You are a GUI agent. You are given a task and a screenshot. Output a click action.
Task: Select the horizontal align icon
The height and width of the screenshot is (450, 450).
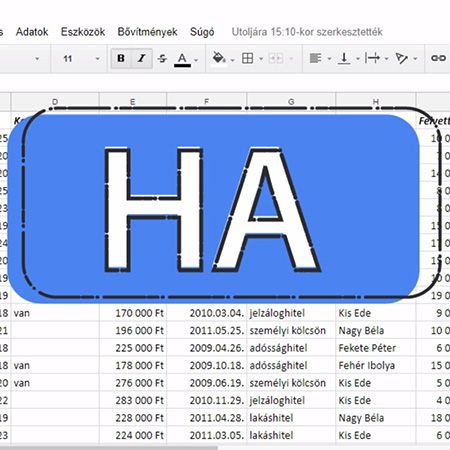[315, 58]
